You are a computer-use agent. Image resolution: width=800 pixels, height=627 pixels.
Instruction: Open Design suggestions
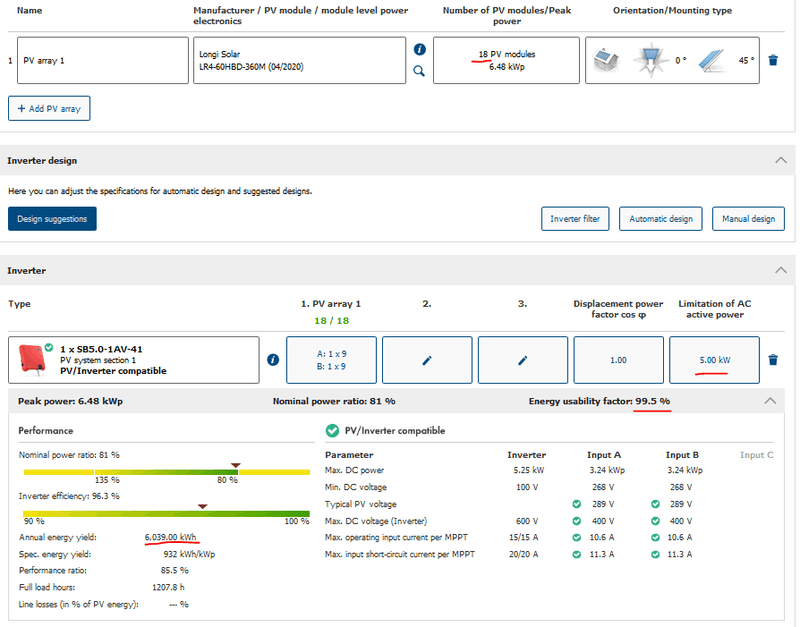click(x=52, y=219)
